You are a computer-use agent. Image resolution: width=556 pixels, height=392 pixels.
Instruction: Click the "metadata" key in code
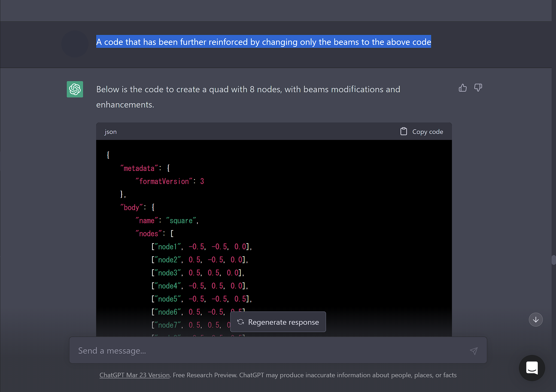tap(139, 168)
